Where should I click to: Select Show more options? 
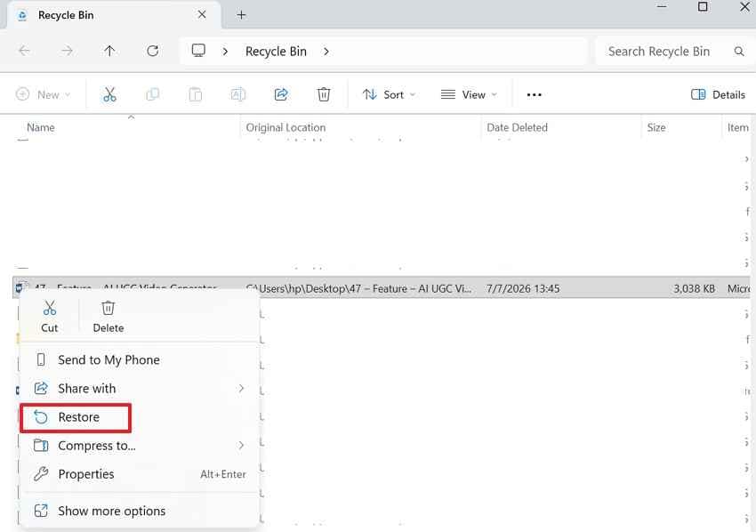(x=139, y=511)
